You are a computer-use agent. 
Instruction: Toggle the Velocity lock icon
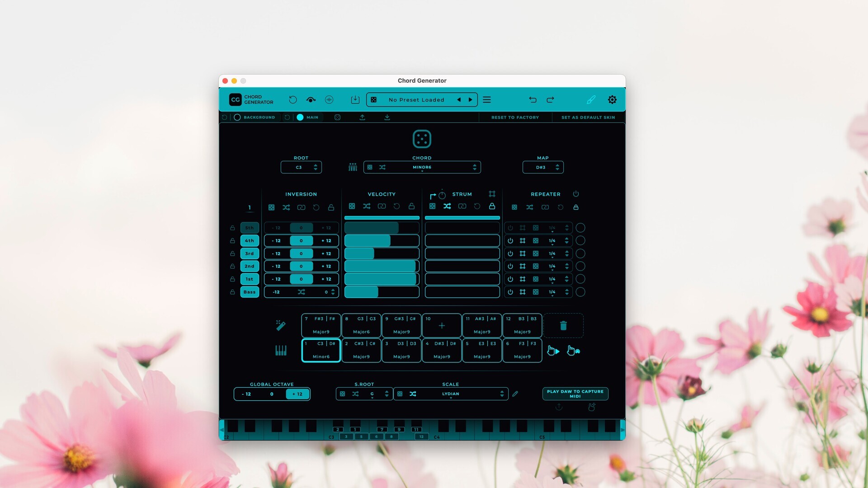pos(411,206)
